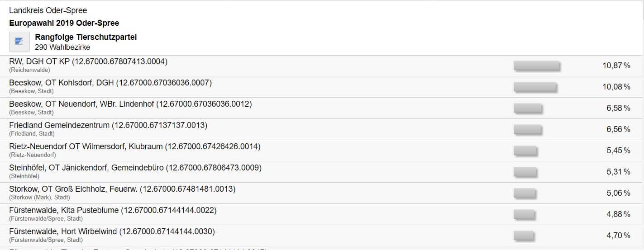This screenshot has height=250, width=644.
Task: Click the 4,88 % percentage value
Action: [x=618, y=215]
